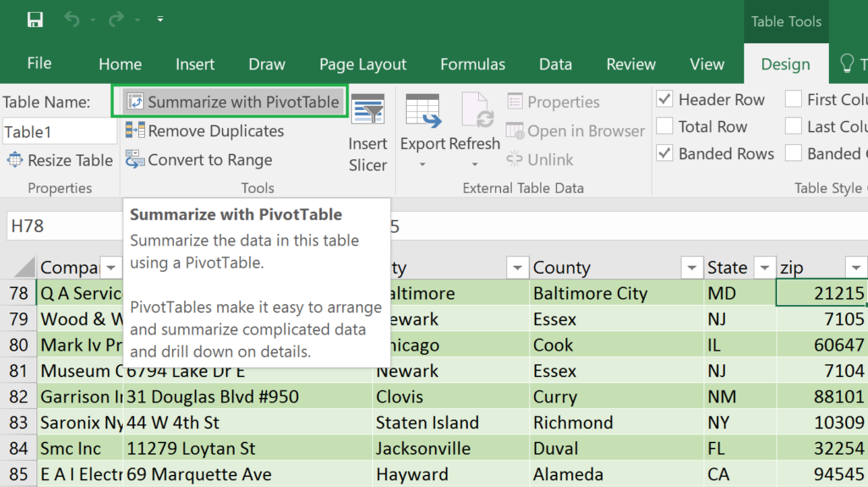Select the zip cell 21215
This screenshot has width=868, height=487.
click(x=821, y=293)
